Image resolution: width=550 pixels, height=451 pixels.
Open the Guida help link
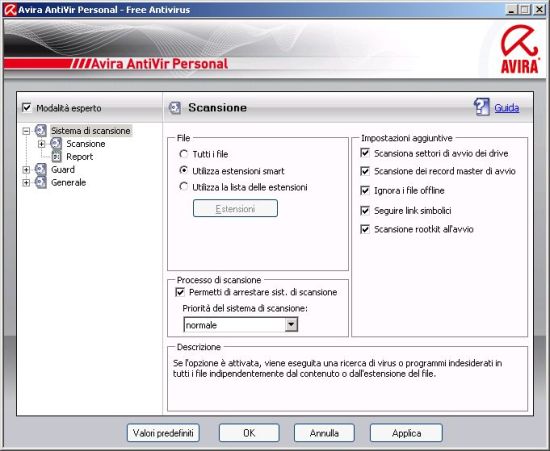pos(507,108)
